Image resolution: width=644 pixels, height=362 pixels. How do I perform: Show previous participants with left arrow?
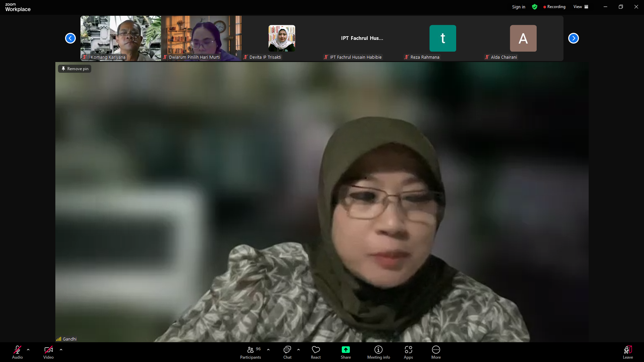point(70,38)
